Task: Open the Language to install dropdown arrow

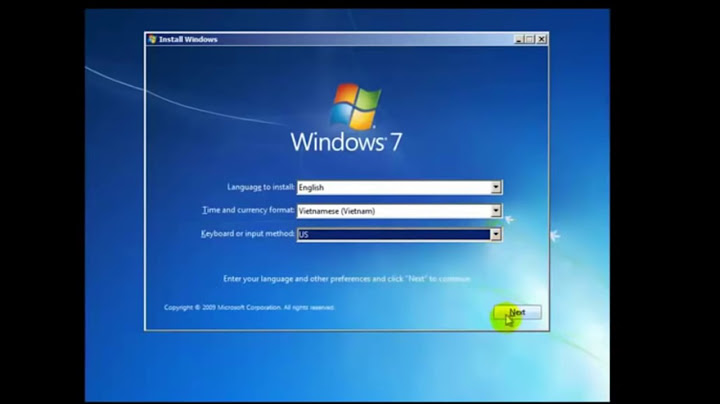Action: [495, 187]
